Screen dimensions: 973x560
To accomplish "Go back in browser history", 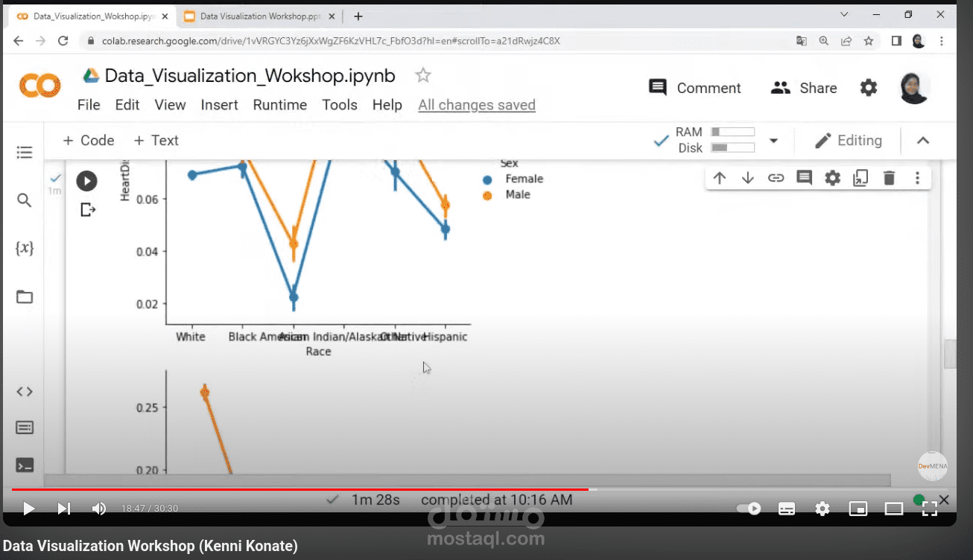I will [x=18, y=41].
